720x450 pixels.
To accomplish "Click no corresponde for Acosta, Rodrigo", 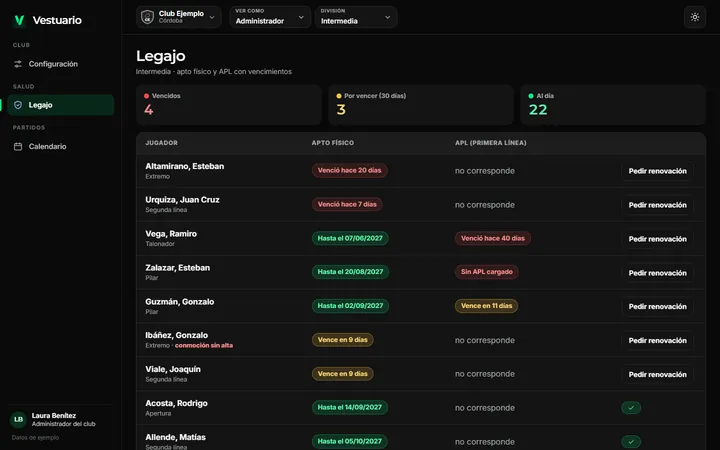I will click(x=485, y=408).
